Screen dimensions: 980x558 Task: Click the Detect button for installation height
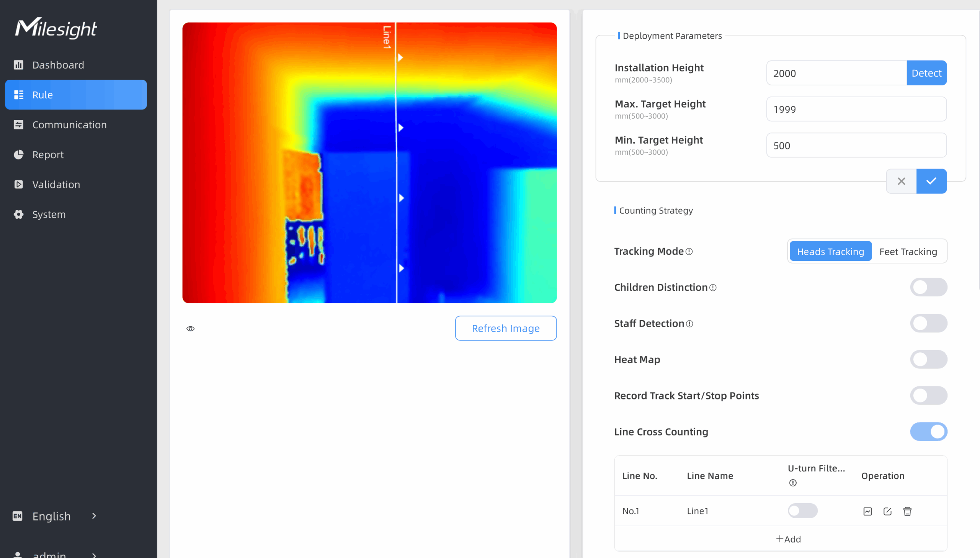point(926,73)
